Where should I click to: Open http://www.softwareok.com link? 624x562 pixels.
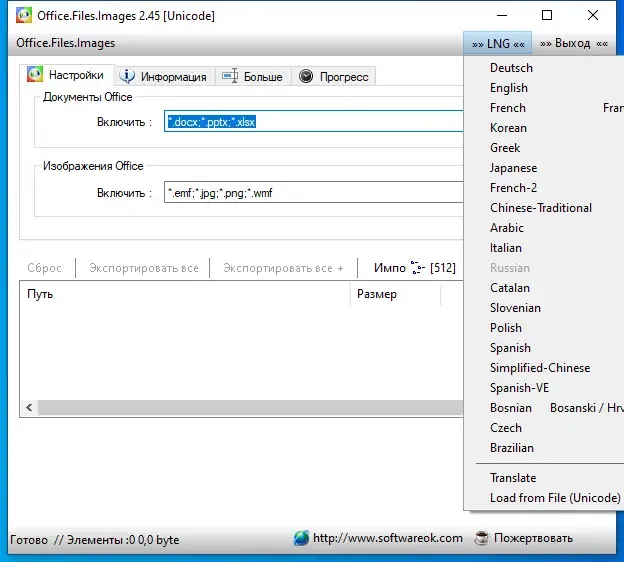click(x=388, y=538)
